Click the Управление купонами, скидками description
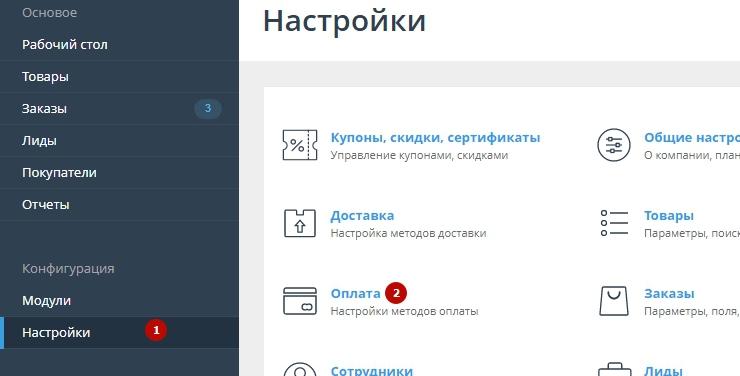The width and height of the screenshot is (740, 376). point(419,155)
